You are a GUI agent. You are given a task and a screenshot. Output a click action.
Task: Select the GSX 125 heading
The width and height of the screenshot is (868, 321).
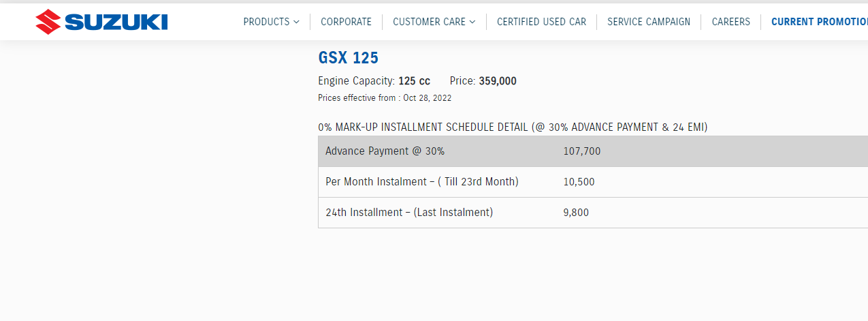[x=348, y=58]
